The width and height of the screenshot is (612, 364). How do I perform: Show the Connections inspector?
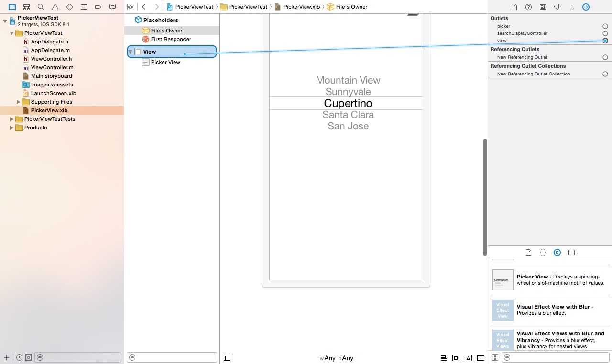click(586, 7)
